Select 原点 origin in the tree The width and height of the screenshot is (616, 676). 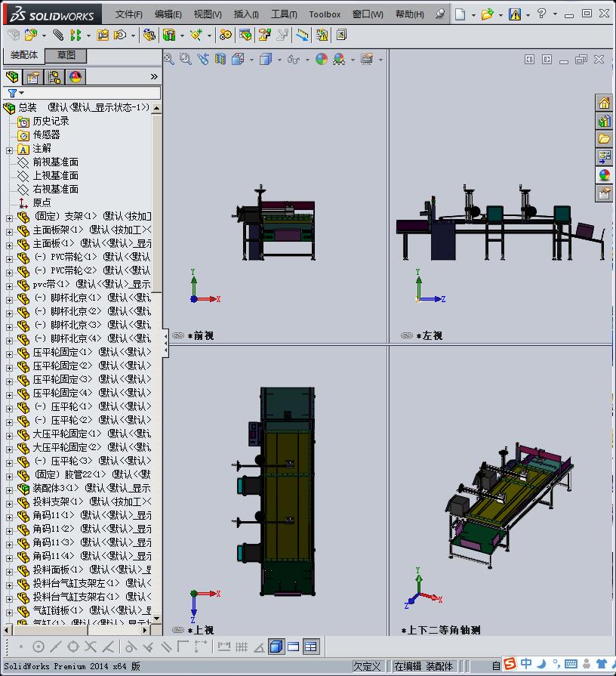(42, 202)
